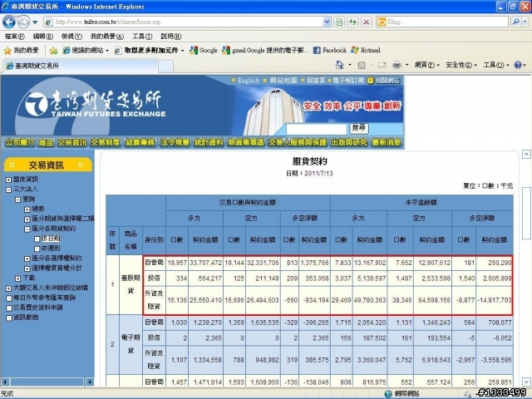
Task: Select the 依日期 tree item
Action: (x=51, y=239)
